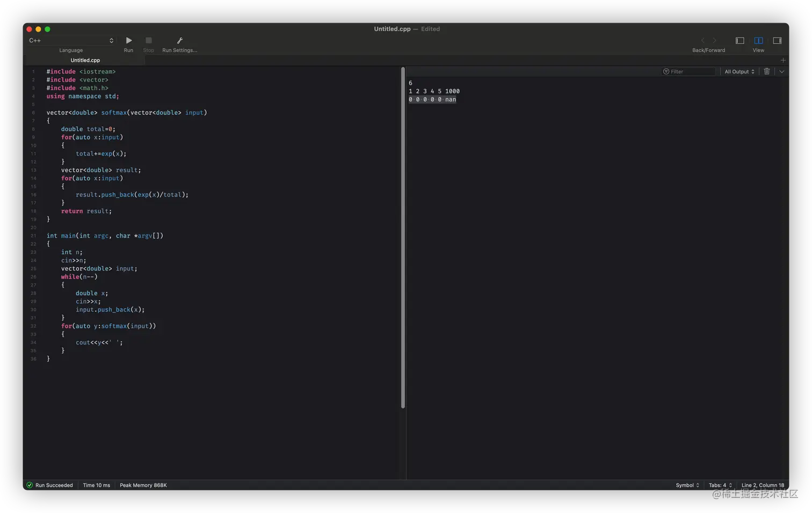
Task: Clear output with the trash icon
Action: click(767, 71)
